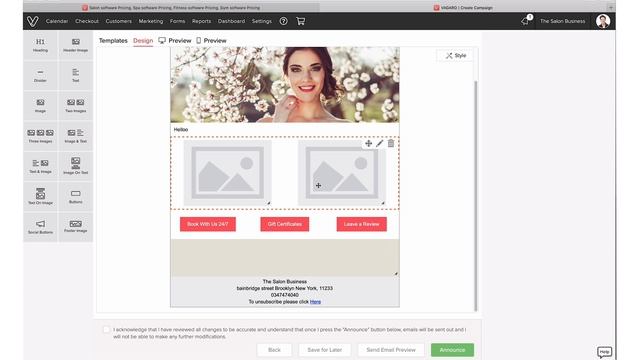Open the Calendar menu

click(x=57, y=21)
